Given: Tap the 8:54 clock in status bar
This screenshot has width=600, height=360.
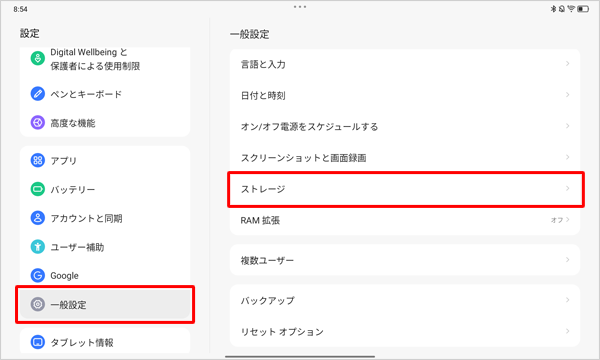Looking at the screenshot, I should [20, 9].
